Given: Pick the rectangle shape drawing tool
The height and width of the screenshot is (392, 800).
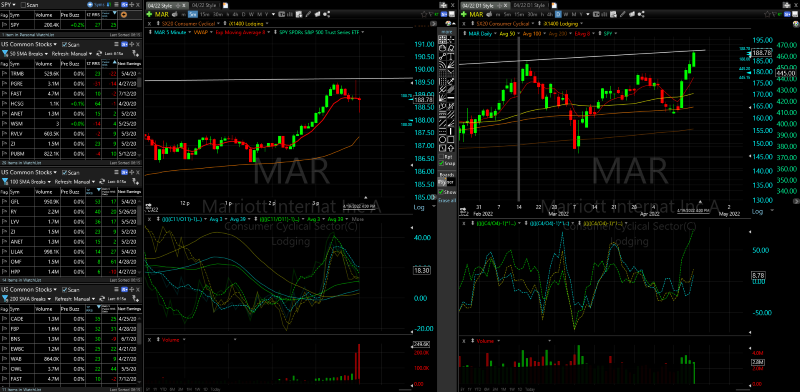Looking at the screenshot, I should [451, 139].
